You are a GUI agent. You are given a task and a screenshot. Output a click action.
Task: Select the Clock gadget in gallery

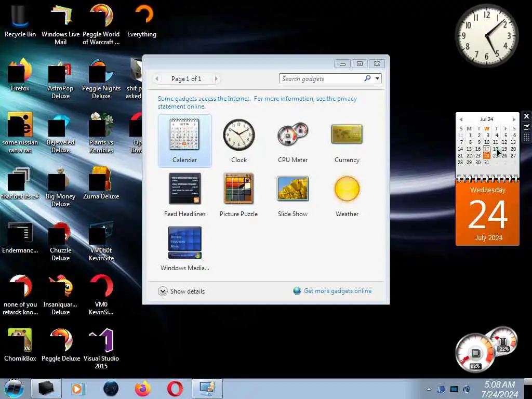coord(239,141)
